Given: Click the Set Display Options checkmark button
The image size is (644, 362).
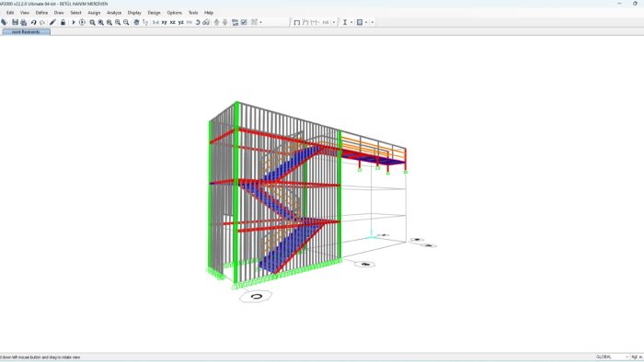Looking at the screenshot, I should pyautogui.click(x=244, y=22).
